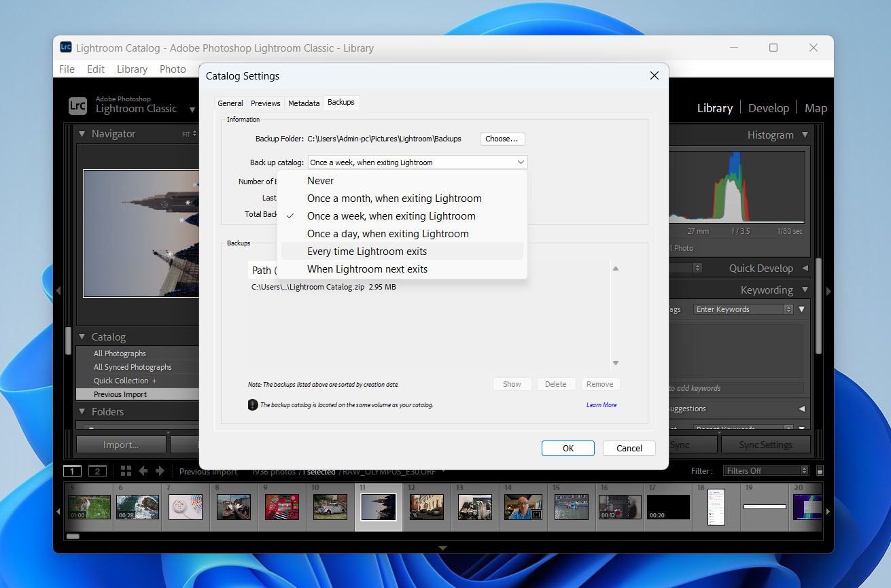Image resolution: width=891 pixels, height=588 pixels.
Task: Click the Import... button
Action: 121,445
